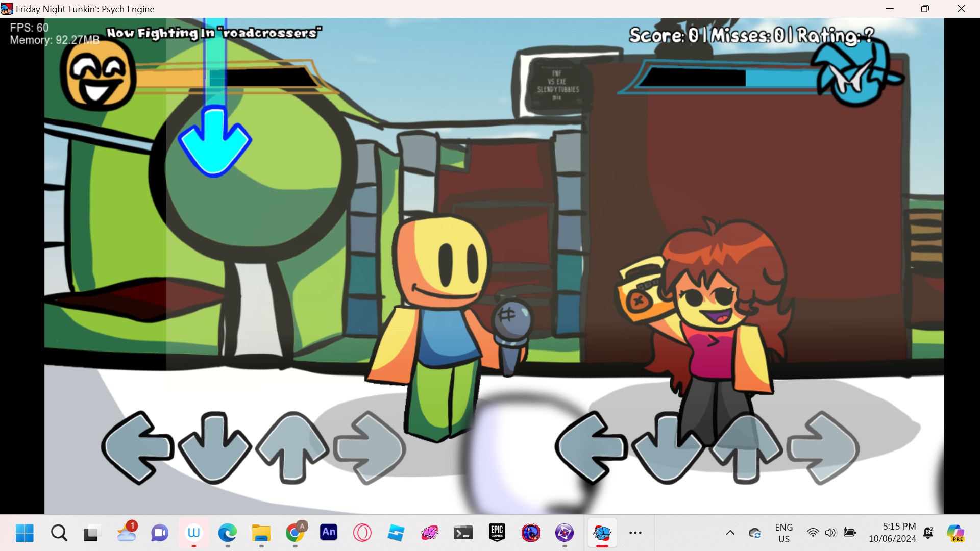Open the Epic Games Launcher from the taskbar
The width and height of the screenshot is (980, 551).
(497, 533)
